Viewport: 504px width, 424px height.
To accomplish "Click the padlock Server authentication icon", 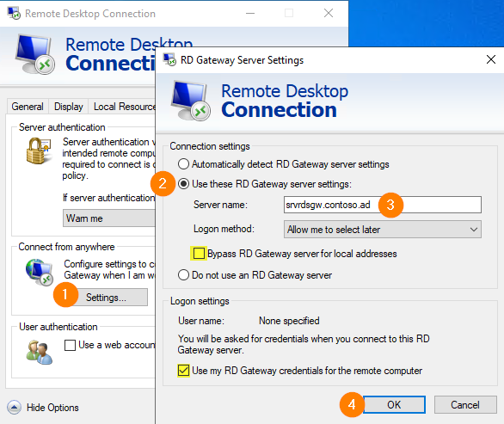I will coord(39,151).
